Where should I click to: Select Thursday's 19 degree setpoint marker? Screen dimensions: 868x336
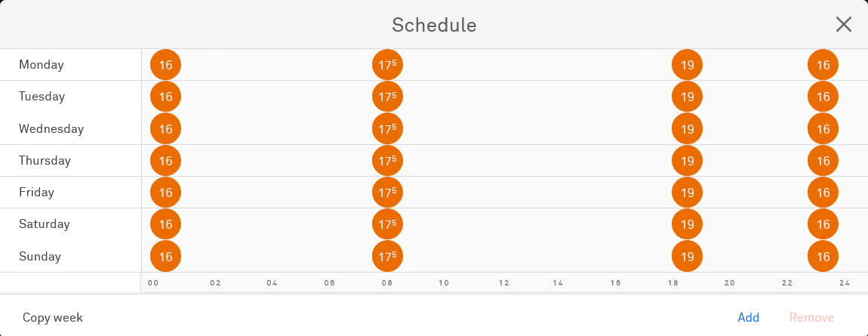pyautogui.click(x=687, y=161)
